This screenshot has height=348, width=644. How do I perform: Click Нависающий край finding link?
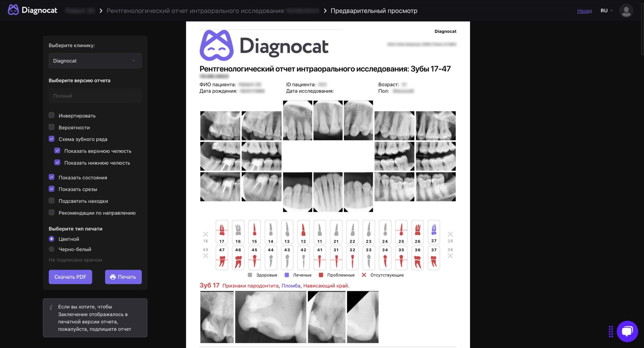tap(326, 286)
